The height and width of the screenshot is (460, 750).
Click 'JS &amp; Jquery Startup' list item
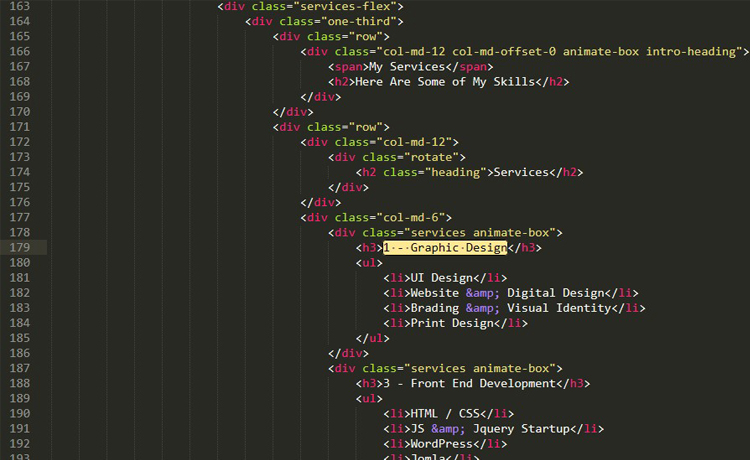tap(490, 429)
